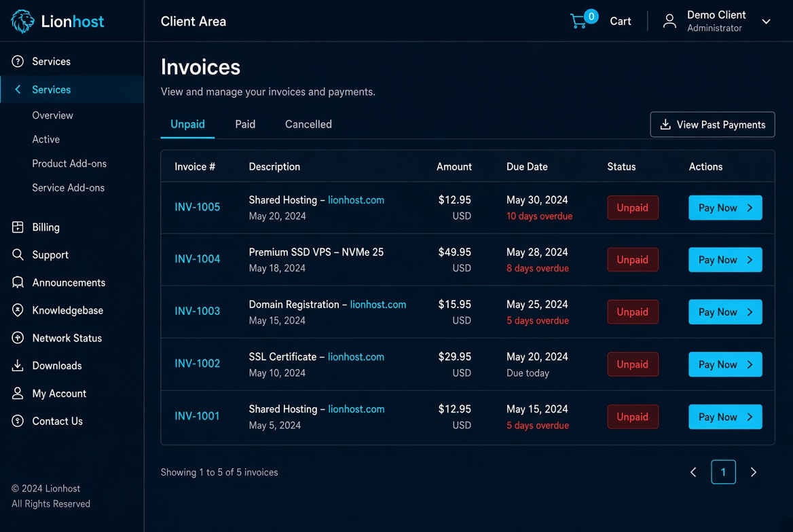Check Network Status in the sidebar
Viewport: 793px width, 532px height.
pos(67,338)
